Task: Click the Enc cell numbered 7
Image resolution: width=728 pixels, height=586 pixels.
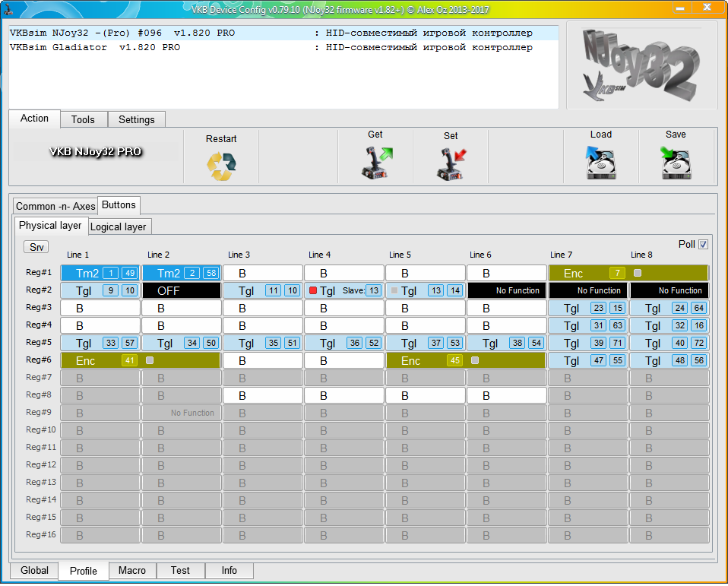Action: (x=628, y=273)
